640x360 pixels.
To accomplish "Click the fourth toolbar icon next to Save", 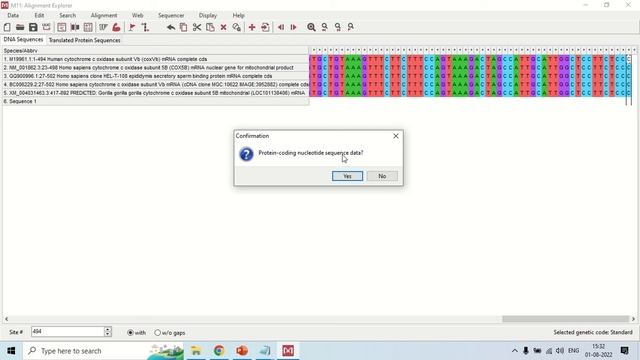I will (x=46, y=27).
